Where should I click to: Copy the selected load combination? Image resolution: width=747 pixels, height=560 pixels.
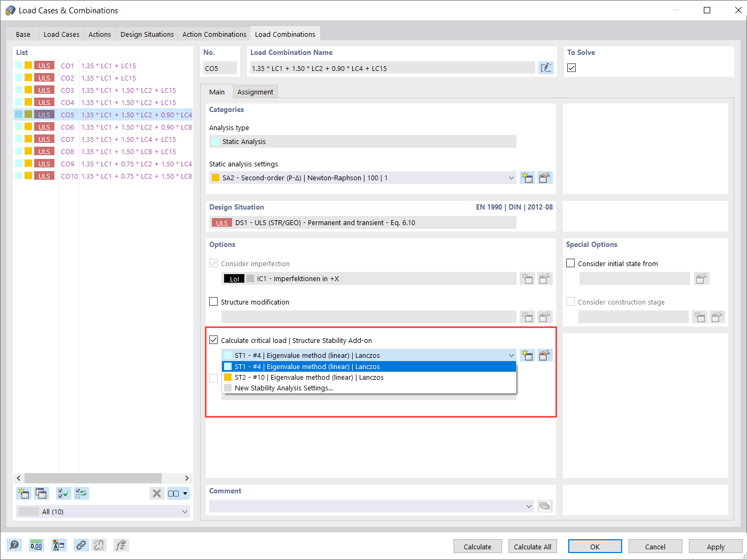(41, 493)
